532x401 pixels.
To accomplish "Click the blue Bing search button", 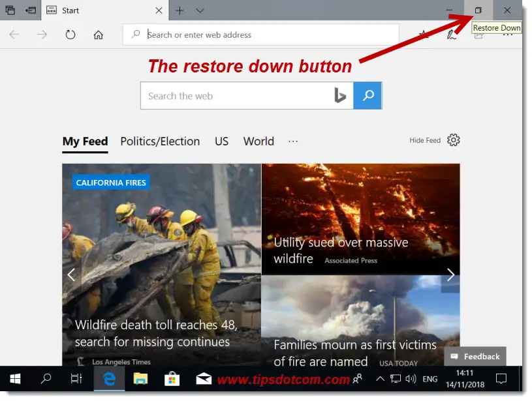I will (368, 96).
